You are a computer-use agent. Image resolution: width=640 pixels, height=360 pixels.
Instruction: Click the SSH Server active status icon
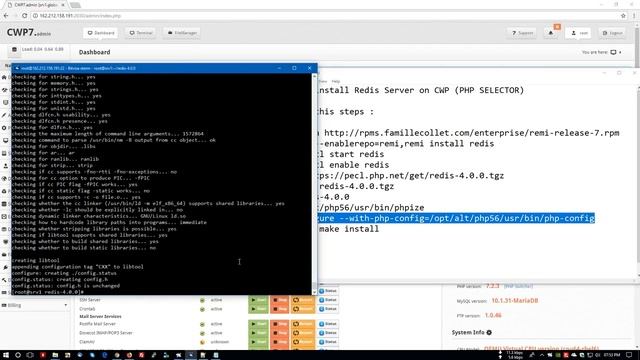tap(202, 300)
